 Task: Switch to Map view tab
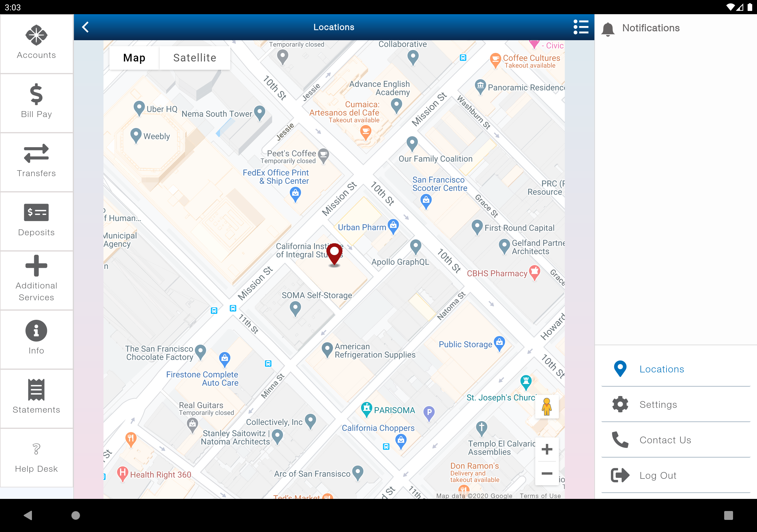click(x=134, y=58)
